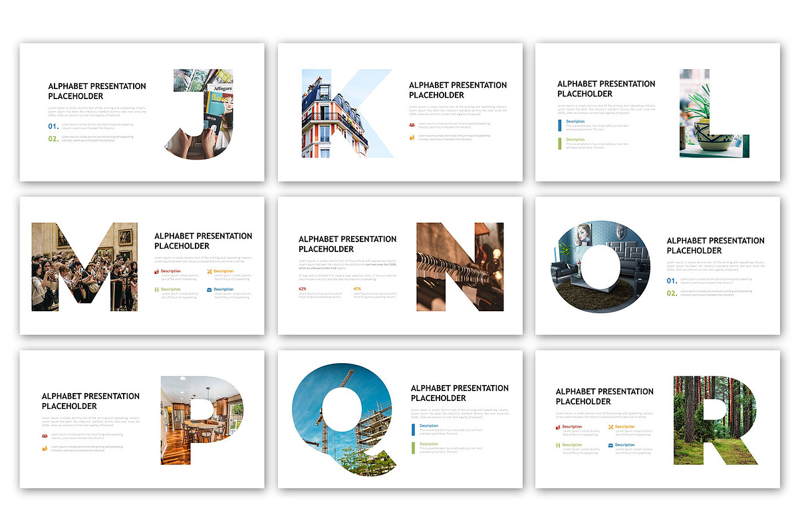798x532 pixels.
Task: Click the red people icon on the P slide
Action: pyautogui.click(x=45, y=436)
